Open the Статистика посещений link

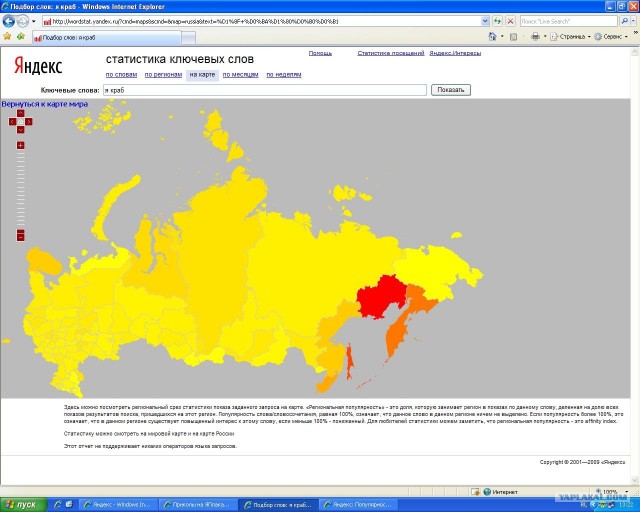391,53
